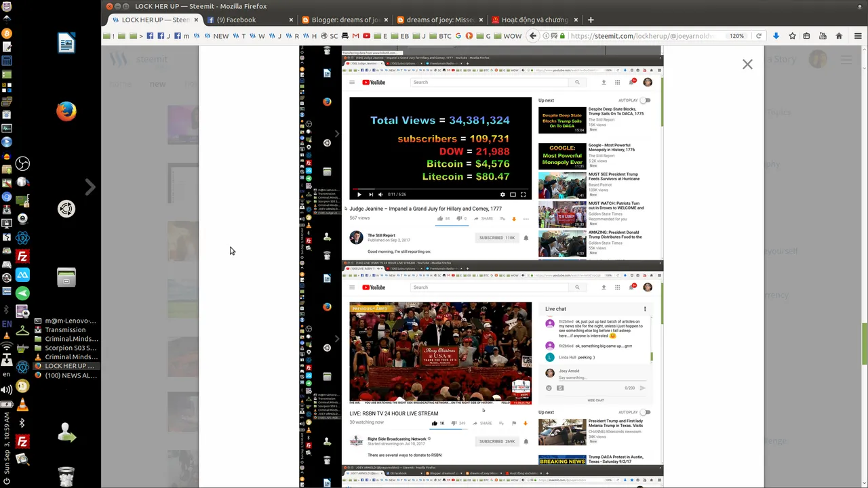
Task: Open the volume speaker control
Action: click(7, 390)
